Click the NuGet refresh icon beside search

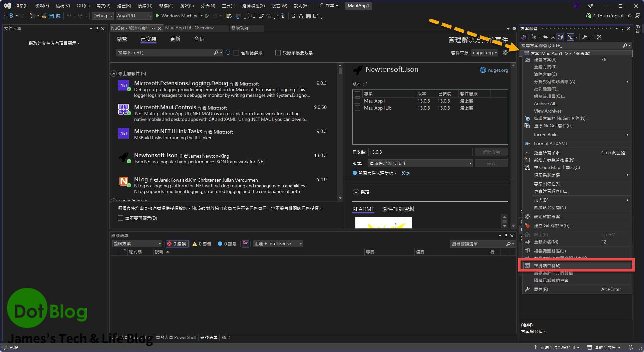(228, 53)
